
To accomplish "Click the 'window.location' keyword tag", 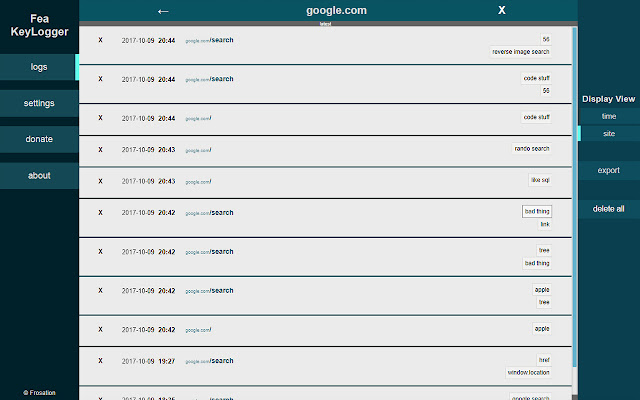I will pyautogui.click(x=529, y=372).
